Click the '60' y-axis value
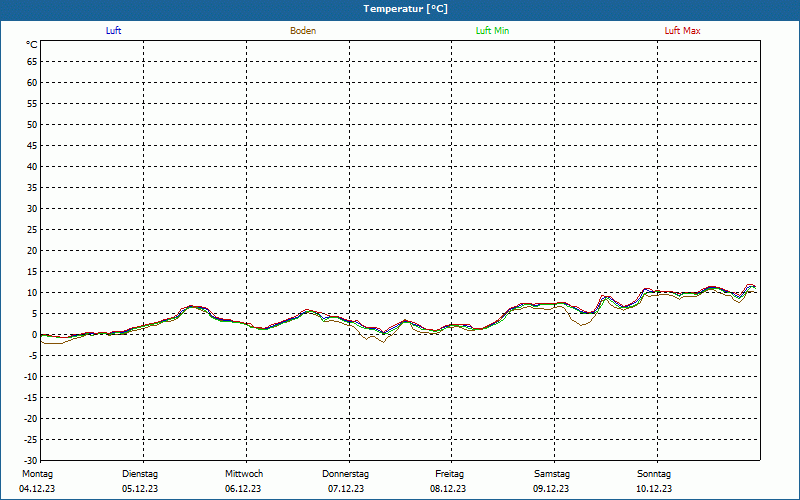800x500 pixels. [32, 83]
